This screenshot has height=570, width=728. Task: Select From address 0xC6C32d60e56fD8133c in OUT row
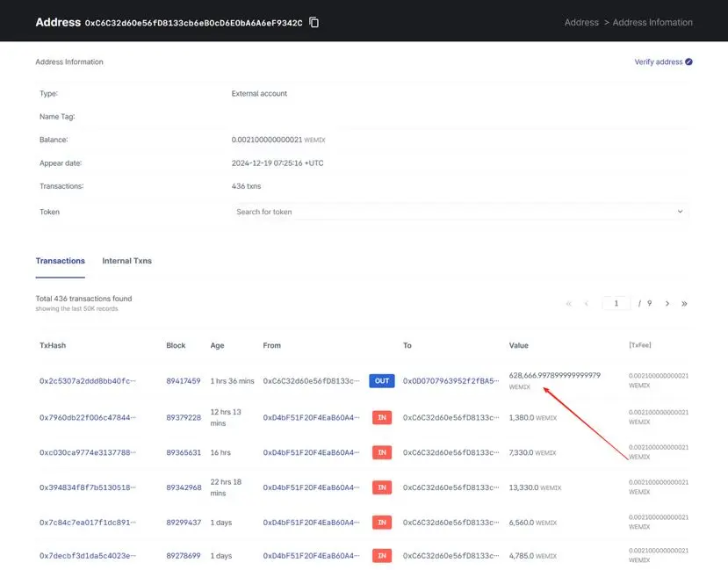click(x=311, y=381)
